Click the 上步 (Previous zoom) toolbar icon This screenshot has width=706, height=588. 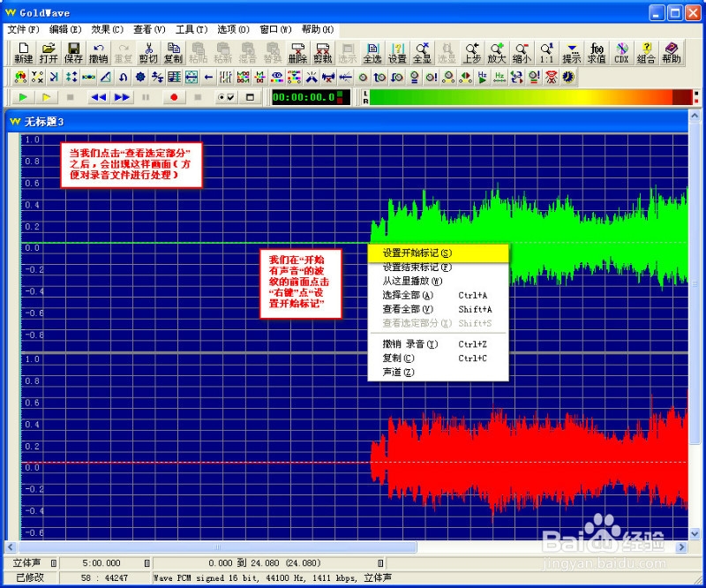(x=472, y=53)
